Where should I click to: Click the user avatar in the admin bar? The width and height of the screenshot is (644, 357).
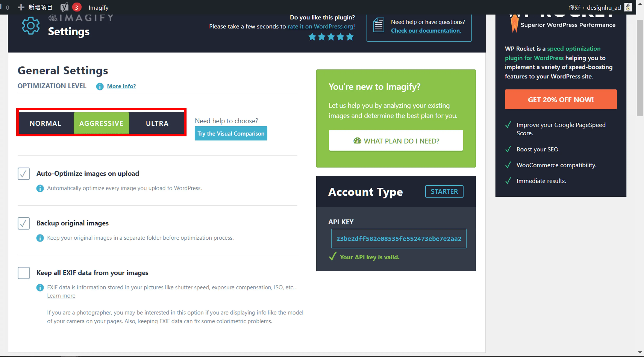pyautogui.click(x=628, y=7)
